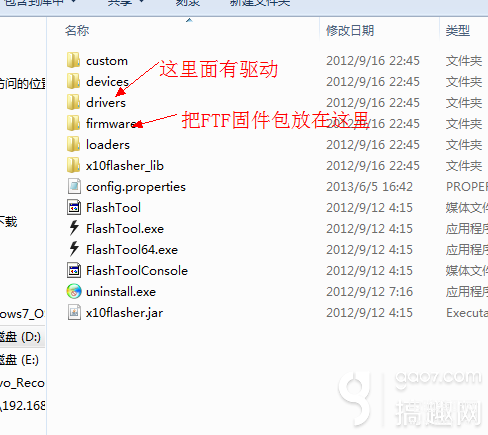The image size is (488, 435).
Task: Select drive (E:) in navigation pane
Action: 19,360
